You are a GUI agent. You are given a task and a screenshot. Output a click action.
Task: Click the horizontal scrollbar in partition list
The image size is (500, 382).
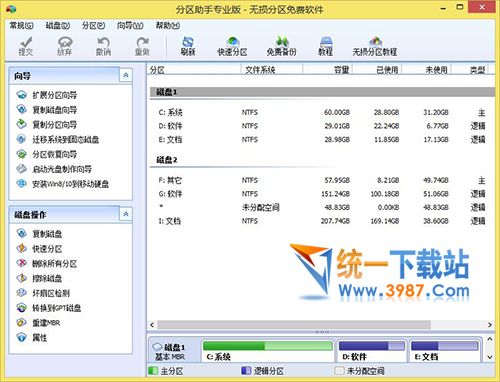(294, 324)
